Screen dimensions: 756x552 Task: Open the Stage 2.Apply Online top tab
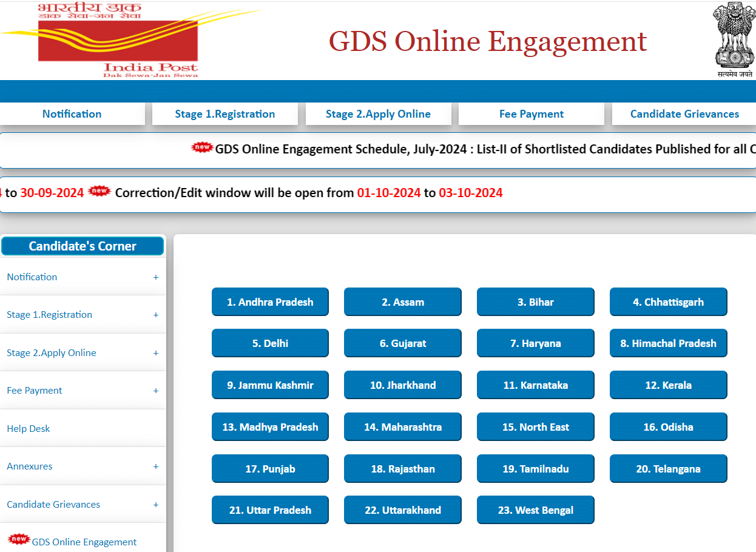pyautogui.click(x=378, y=114)
